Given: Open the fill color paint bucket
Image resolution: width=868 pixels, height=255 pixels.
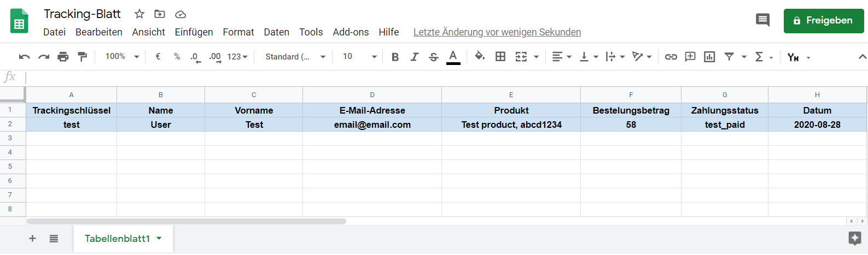Looking at the screenshot, I should pyautogui.click(x=480, y=56).
